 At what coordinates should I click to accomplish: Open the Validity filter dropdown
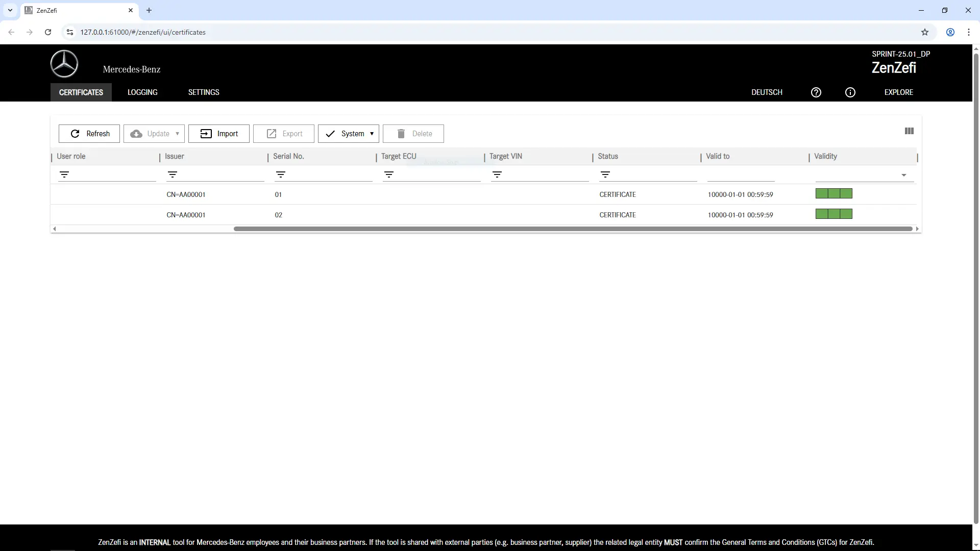click(x=903, y=175)
